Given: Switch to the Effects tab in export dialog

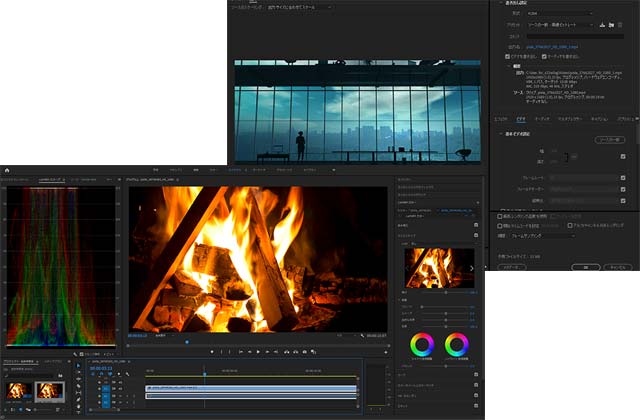Looking at the screenshot, I should click(501, 119).
